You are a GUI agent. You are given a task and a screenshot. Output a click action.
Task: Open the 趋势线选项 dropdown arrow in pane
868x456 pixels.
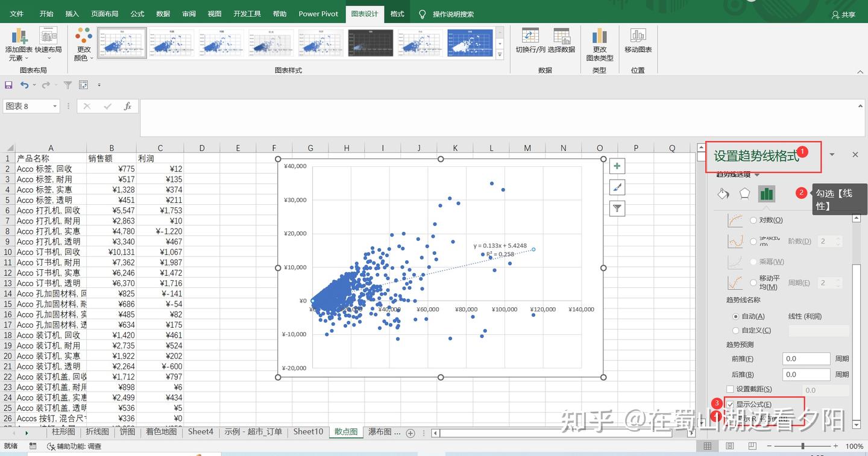coord(757,175)
